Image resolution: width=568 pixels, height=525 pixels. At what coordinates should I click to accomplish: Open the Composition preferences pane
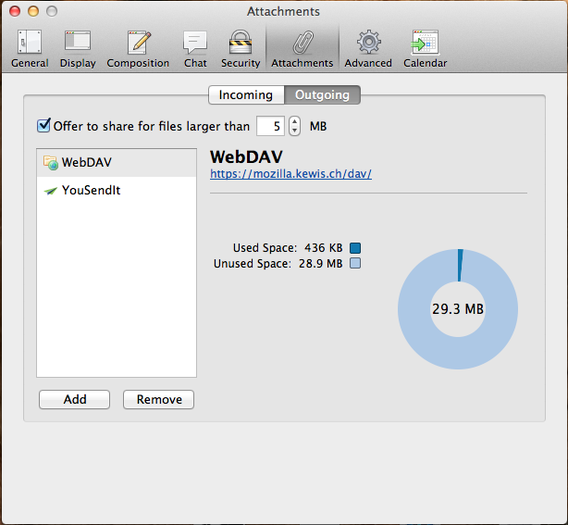(x=138, y=49)
